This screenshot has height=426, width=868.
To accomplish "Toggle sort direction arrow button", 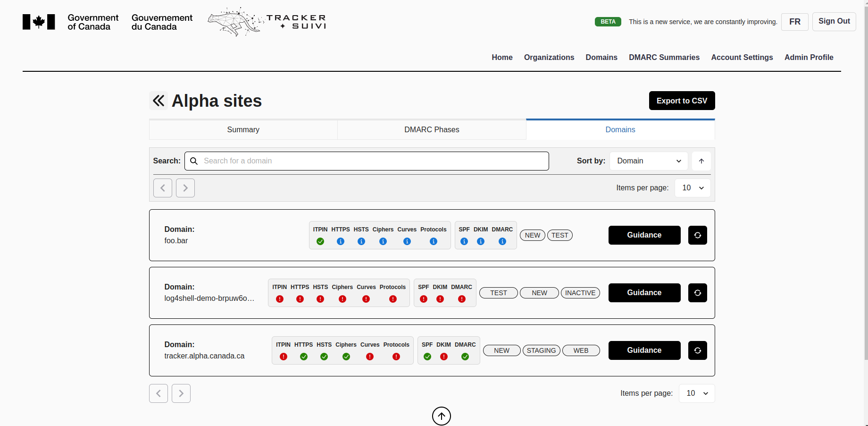I will (701, 161).
